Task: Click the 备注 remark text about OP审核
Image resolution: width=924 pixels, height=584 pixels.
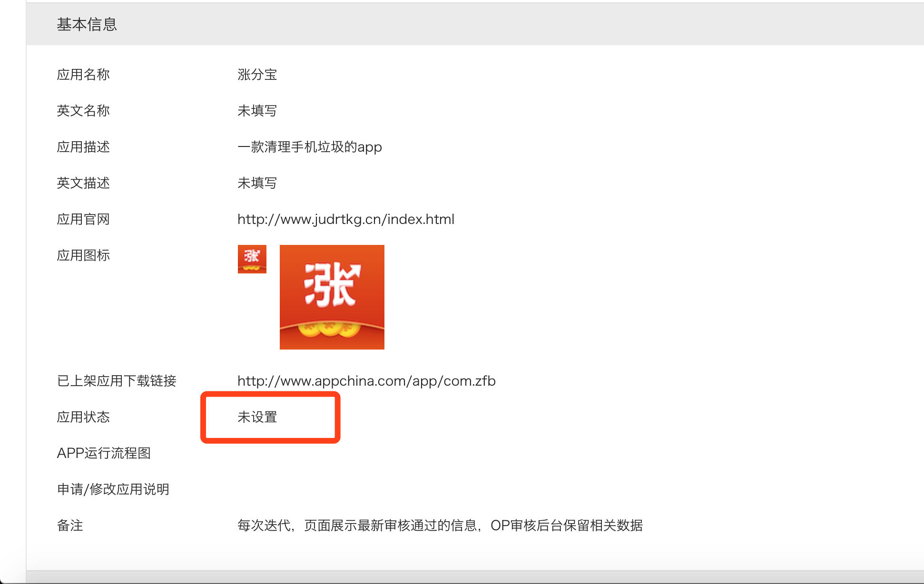Action: [440, 526]
